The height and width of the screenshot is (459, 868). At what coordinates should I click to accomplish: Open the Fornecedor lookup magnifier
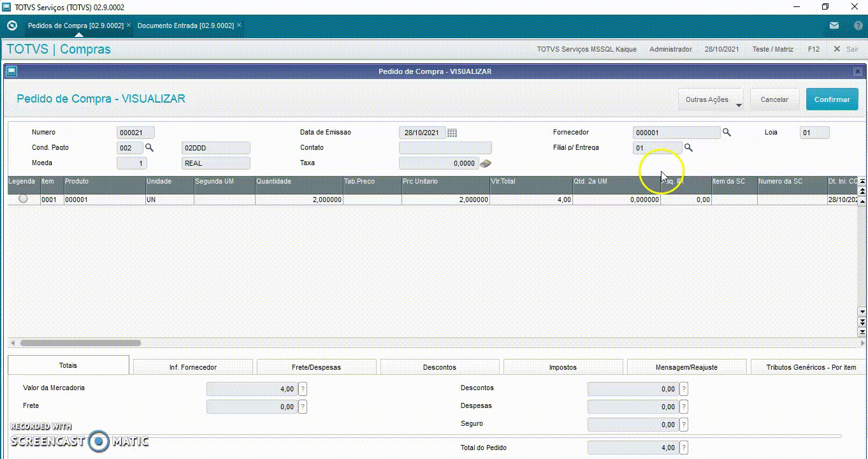726,133
